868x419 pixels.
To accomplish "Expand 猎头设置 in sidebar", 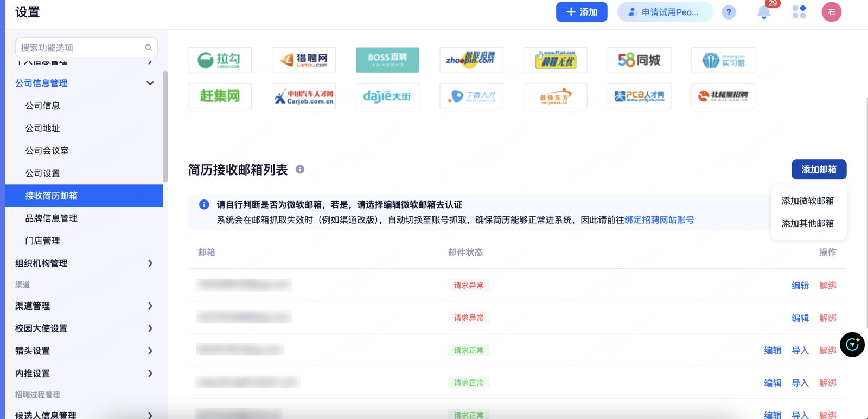I will [x=150, y=351].
